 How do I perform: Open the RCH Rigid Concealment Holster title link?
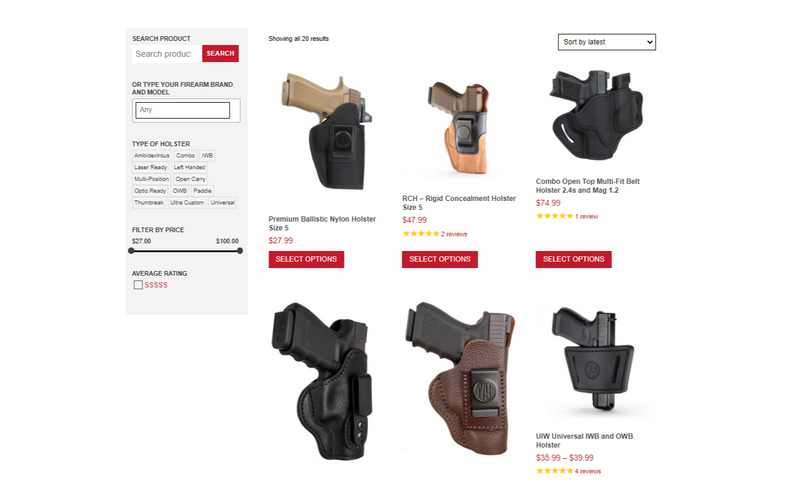tap(459, 203)
